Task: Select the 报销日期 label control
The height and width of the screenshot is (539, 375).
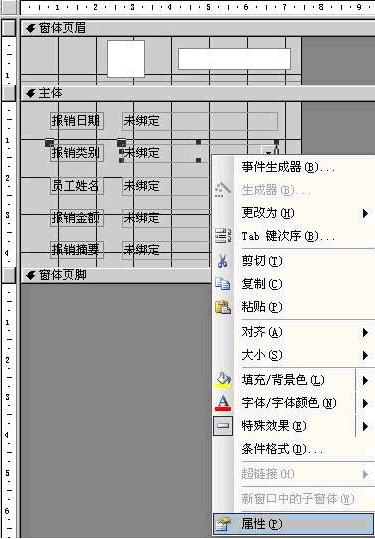Action: (77, 121)
